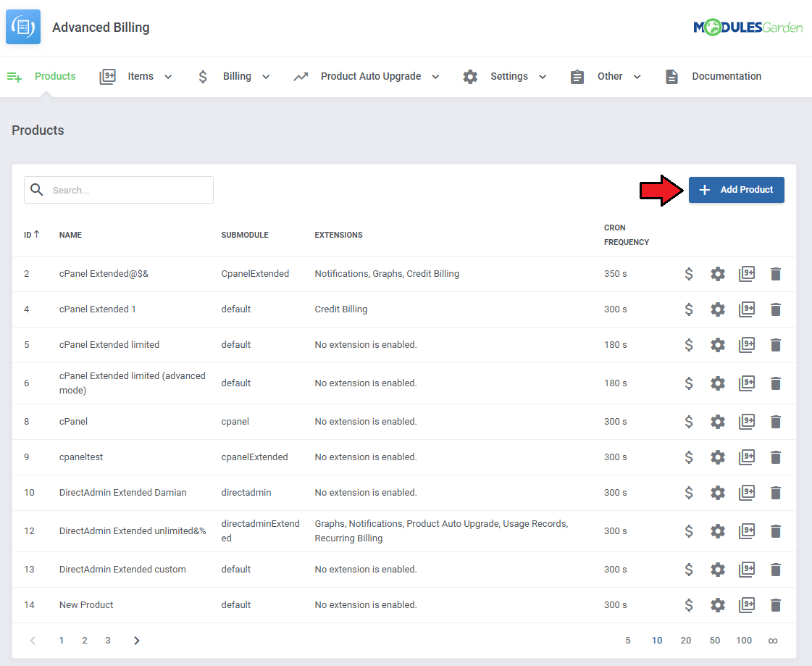Delete DirectAdmin Extended unlimited&% product
The image size is (812, 666).
[x=775, y=530]
